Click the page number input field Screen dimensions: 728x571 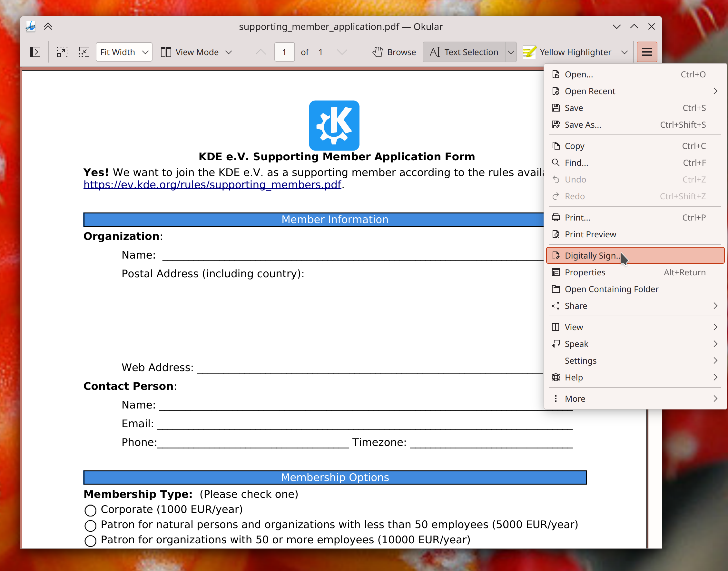284,52
